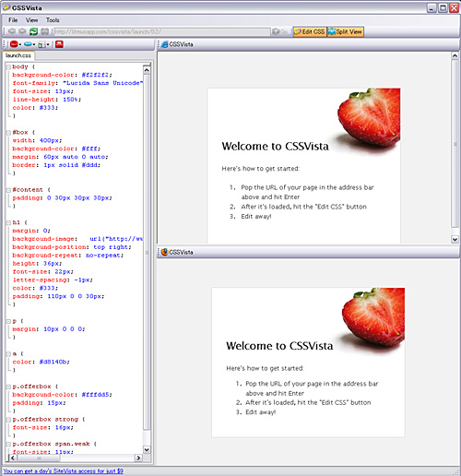Collapse the a rule block

(x=8, y=354)
